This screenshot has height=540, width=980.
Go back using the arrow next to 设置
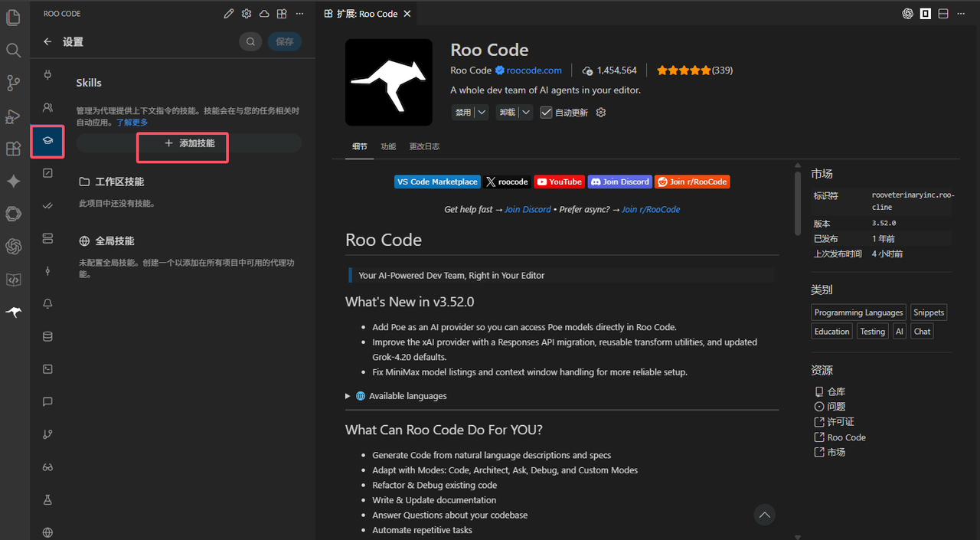pos(47,42)
